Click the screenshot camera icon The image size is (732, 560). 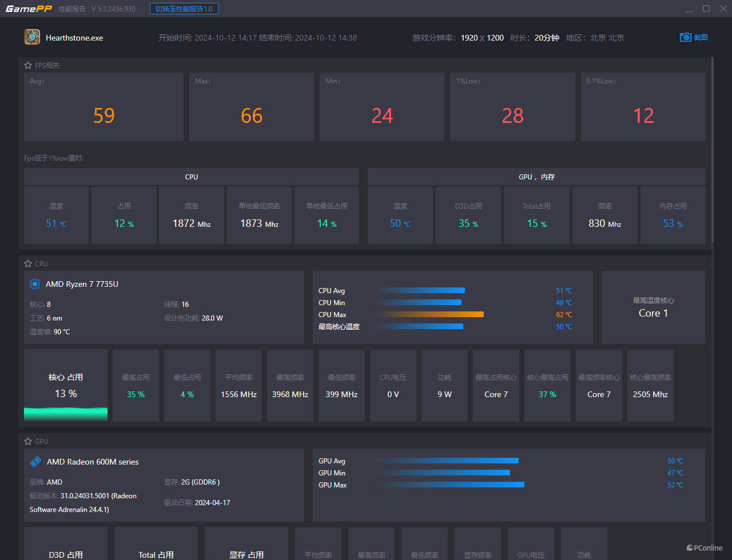[685, 37]
